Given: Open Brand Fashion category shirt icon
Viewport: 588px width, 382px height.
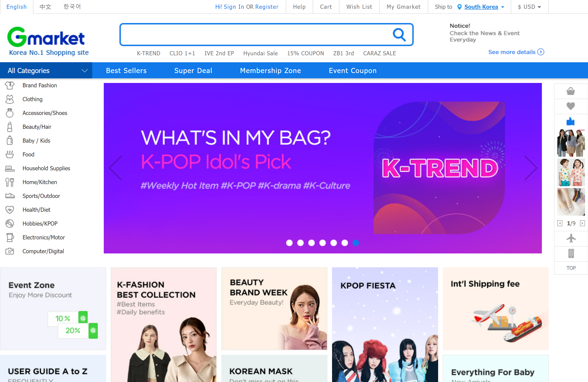Looking at the screenshot, I should [10, 85].
